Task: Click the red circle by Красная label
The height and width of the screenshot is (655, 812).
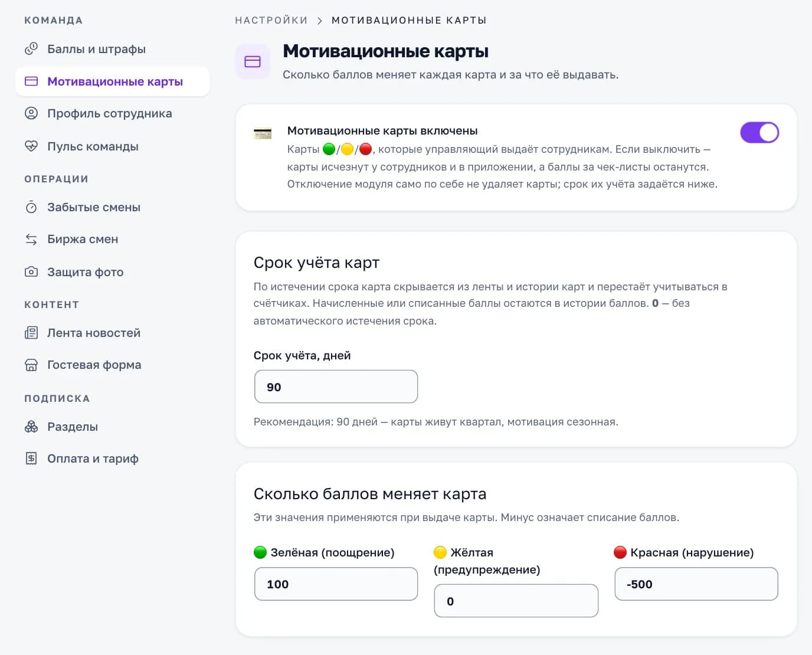Action: pos(620,552)
